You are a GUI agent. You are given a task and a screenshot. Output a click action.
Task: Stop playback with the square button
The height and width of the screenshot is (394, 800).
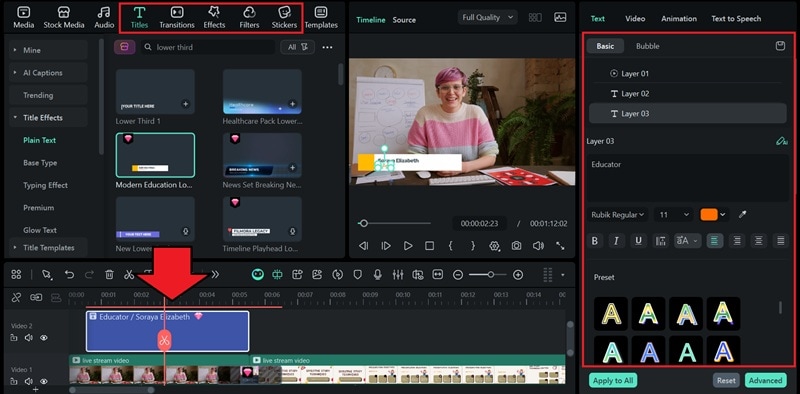430,246
